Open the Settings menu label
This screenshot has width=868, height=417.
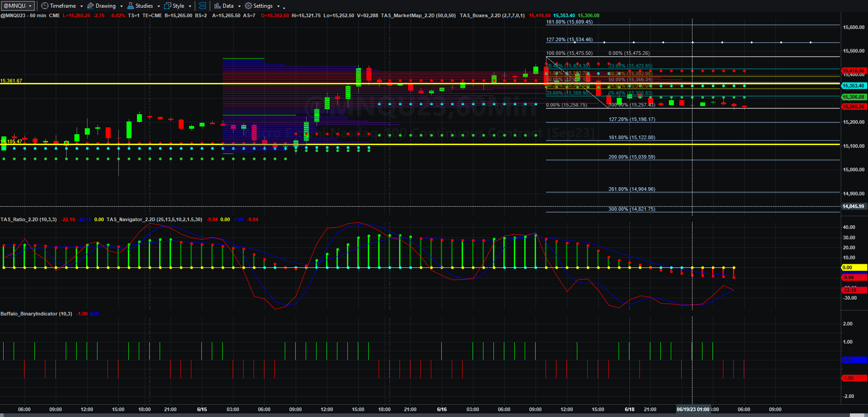click(x=263, y=6)
